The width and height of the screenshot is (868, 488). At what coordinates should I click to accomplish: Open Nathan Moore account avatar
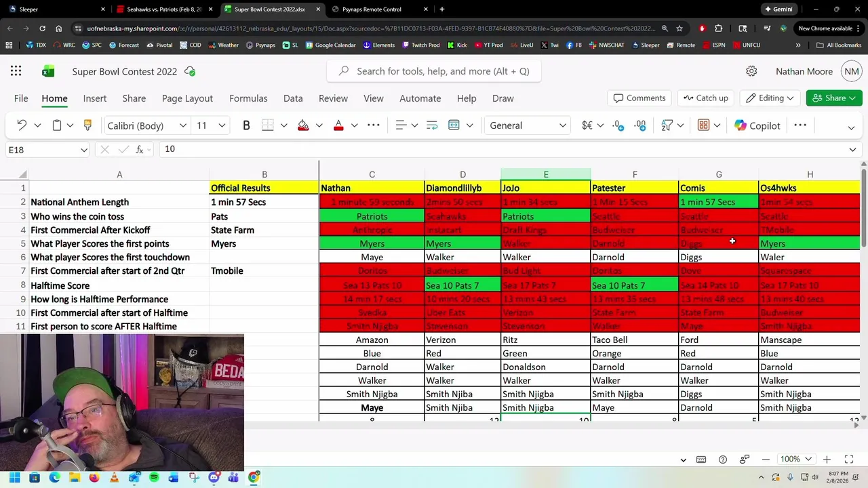[x=852, y=71]
